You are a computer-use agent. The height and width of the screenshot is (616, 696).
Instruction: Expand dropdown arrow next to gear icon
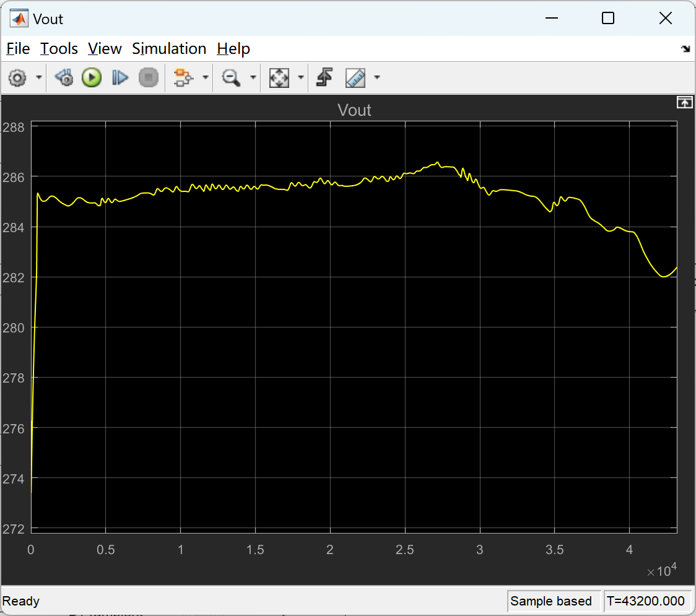click(39, 78)
